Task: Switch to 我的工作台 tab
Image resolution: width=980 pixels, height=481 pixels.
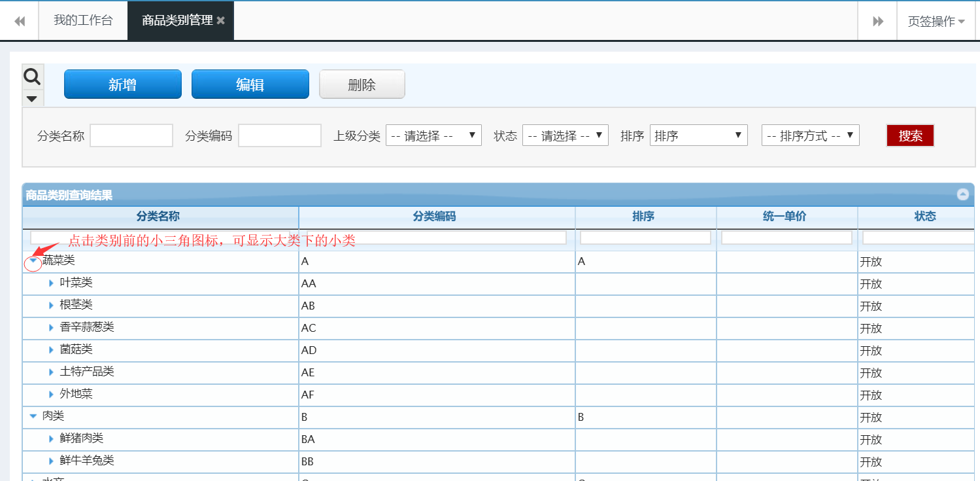Action: pos(83,20)
